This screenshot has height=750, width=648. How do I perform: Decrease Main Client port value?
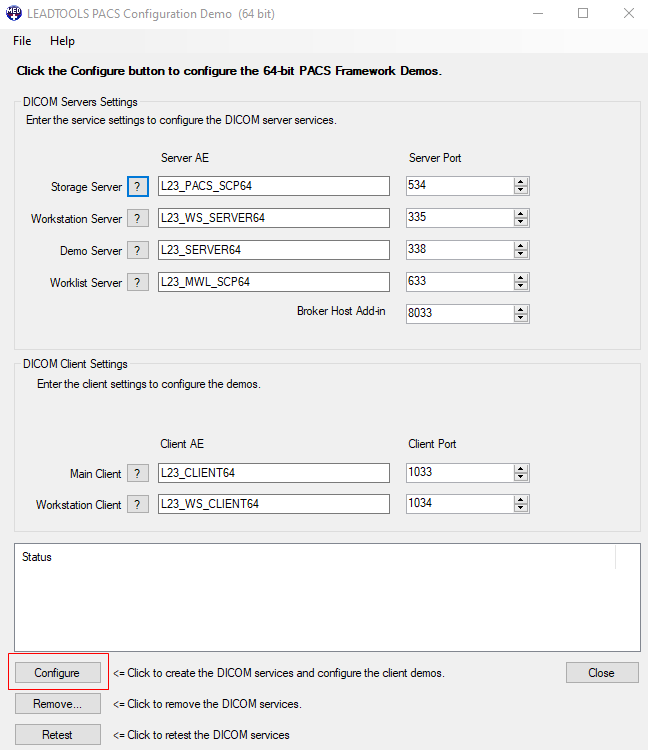coord(521,477)
